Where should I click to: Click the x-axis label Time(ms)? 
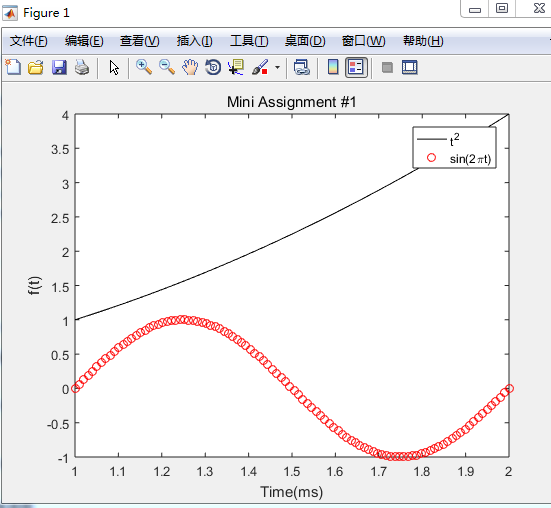coord(291,492)
